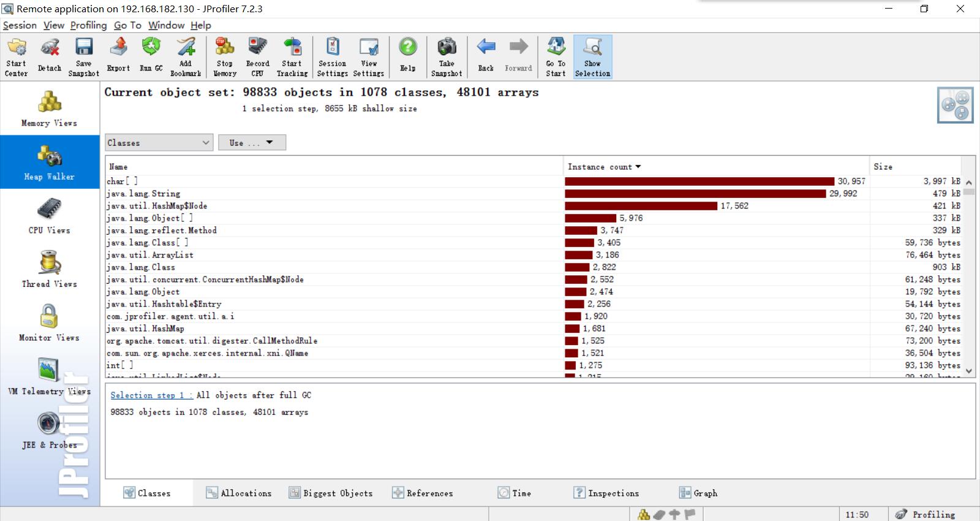Open the Window menu
This screenshot has width=980, height=521.
pos(166,25)
